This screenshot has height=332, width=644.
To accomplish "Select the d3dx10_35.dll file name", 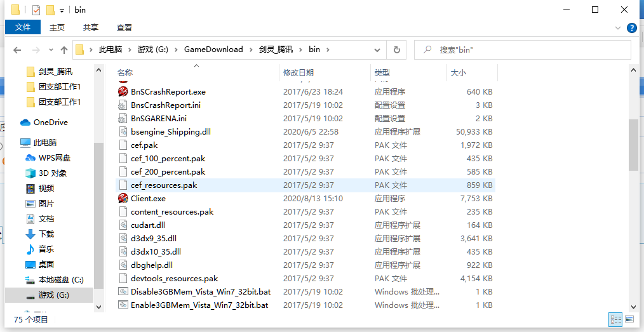I will click(x=156, y=251).
